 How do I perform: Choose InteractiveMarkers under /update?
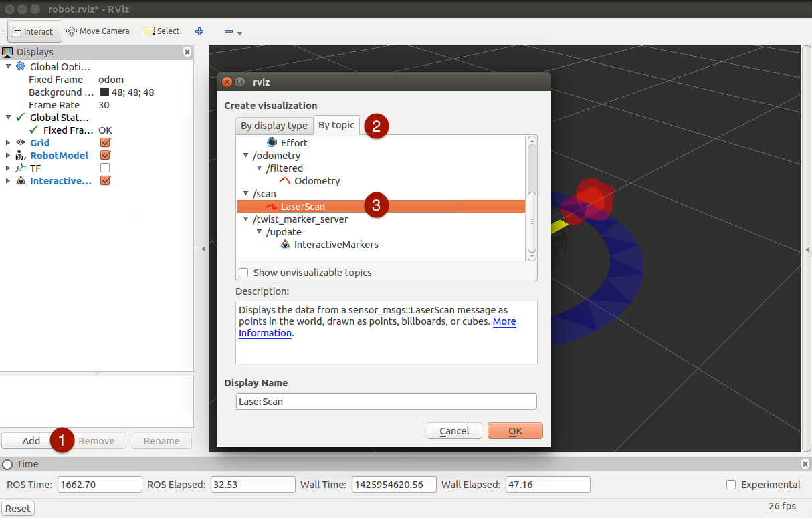coord(336,245)
